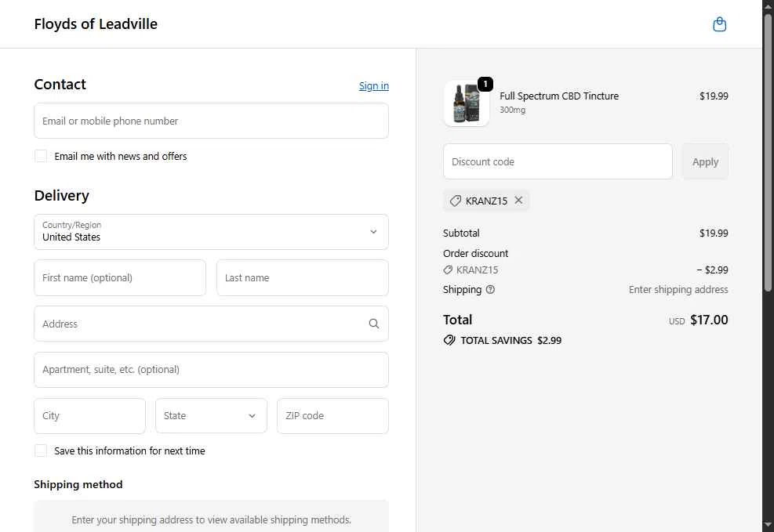Focus the Address field

click(x=211, y=324)
